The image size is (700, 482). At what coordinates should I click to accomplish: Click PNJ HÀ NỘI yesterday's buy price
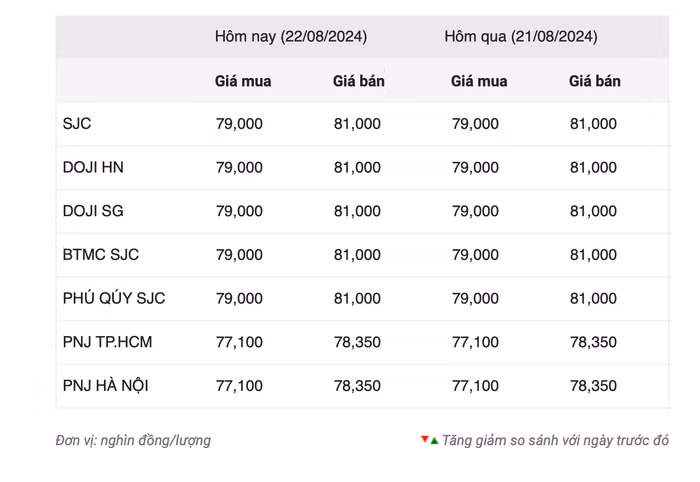coord(475,385)
